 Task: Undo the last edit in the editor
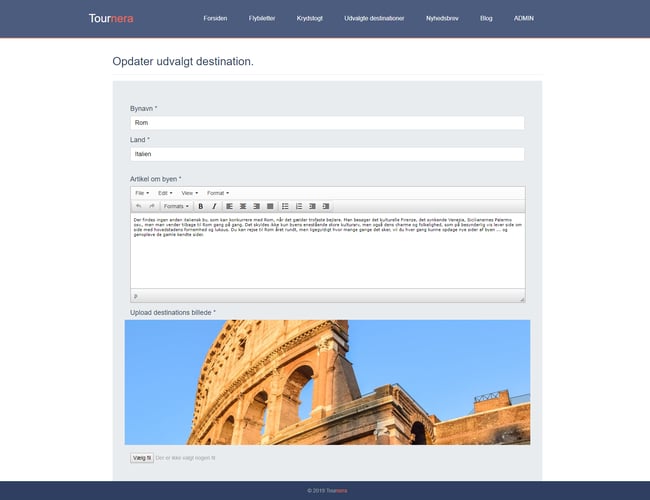(x=138, y=206)
